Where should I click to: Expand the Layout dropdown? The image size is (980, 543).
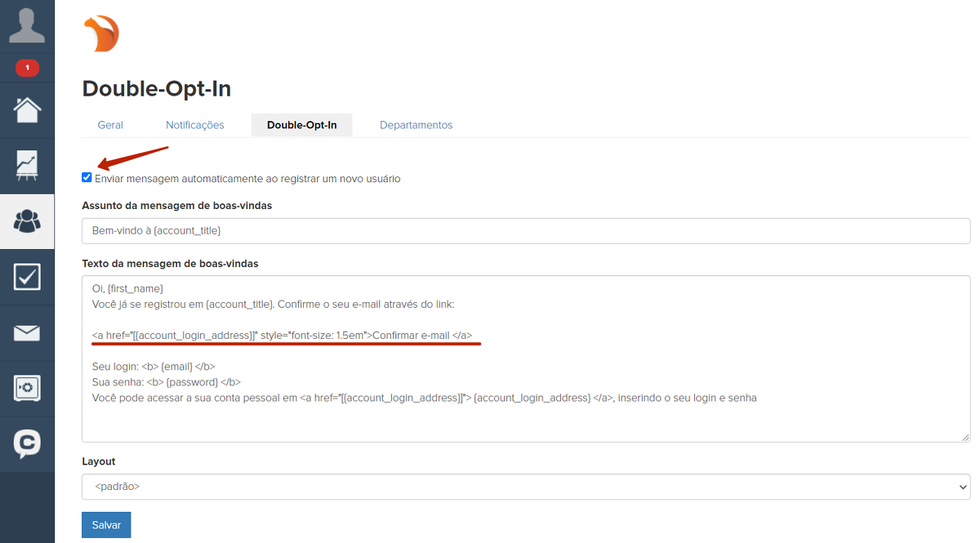tap(526, 487)
